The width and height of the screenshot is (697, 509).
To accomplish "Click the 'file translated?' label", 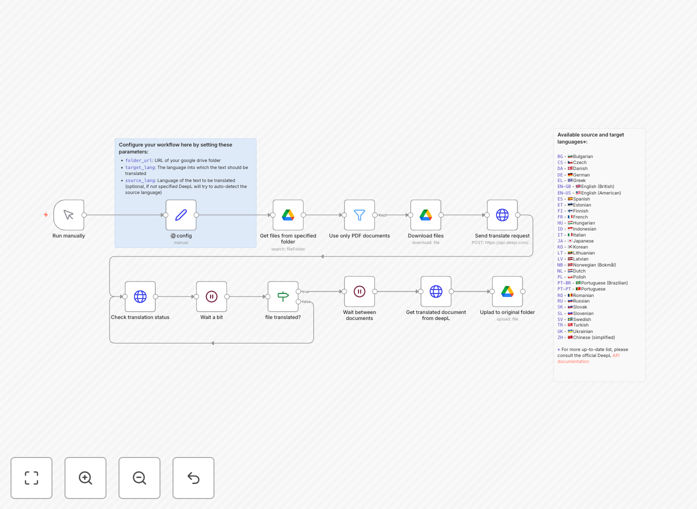I will click(283, 317).
